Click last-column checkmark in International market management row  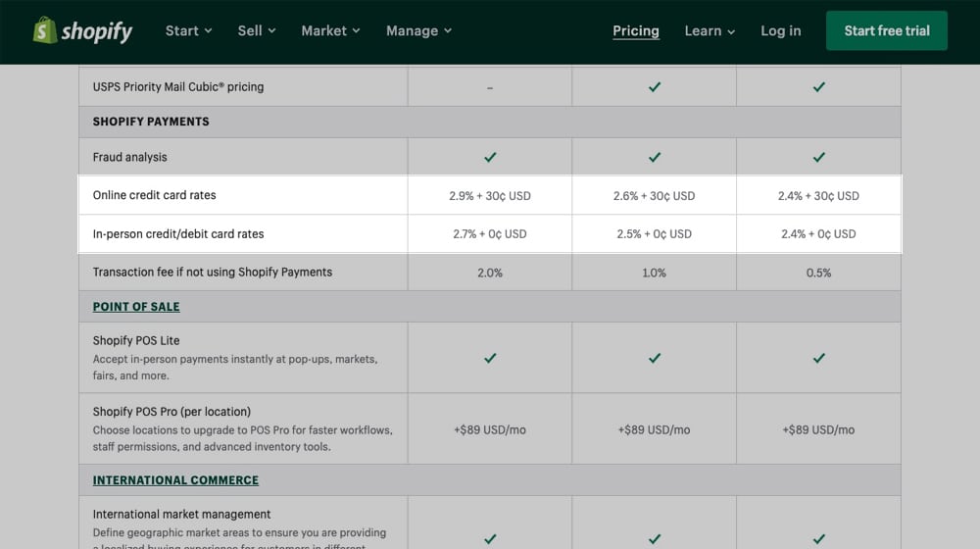pyautogui.click(x=818, y=538)
